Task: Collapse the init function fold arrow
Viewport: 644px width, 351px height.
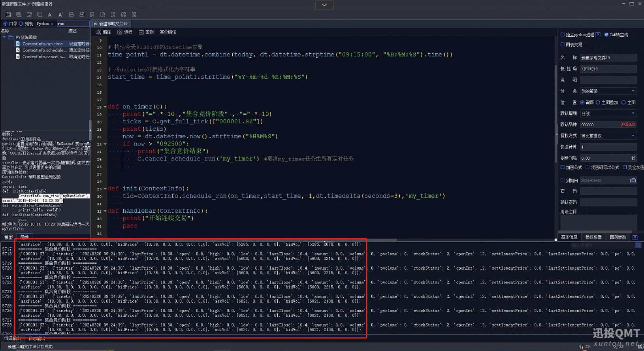Action: tap(105, 189)
